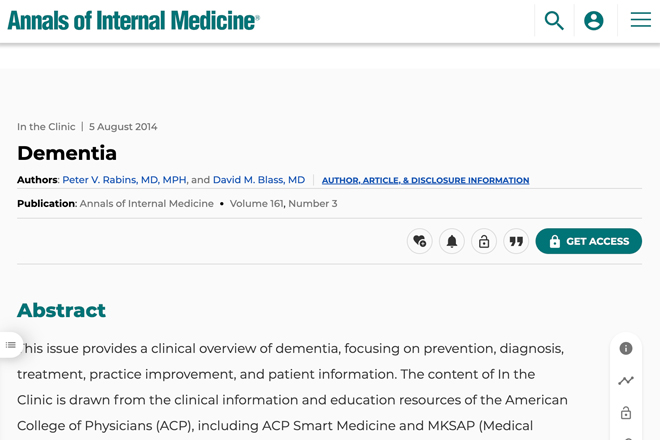
Task: Click the Annals of Internal Medicine publication name
Action: [146, 204]
